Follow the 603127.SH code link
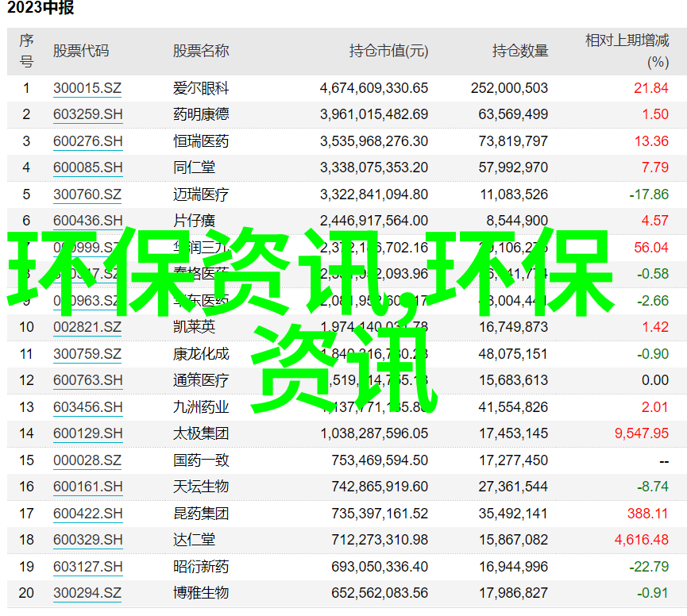The width and height of the screenshot is (687, 616). 87,567
